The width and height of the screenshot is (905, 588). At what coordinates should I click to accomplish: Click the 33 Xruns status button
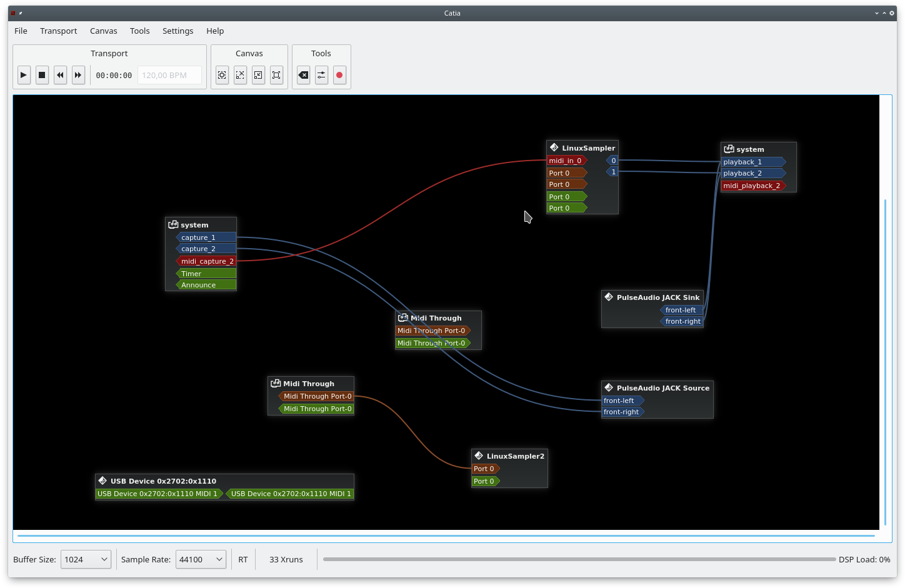(286, 559)
